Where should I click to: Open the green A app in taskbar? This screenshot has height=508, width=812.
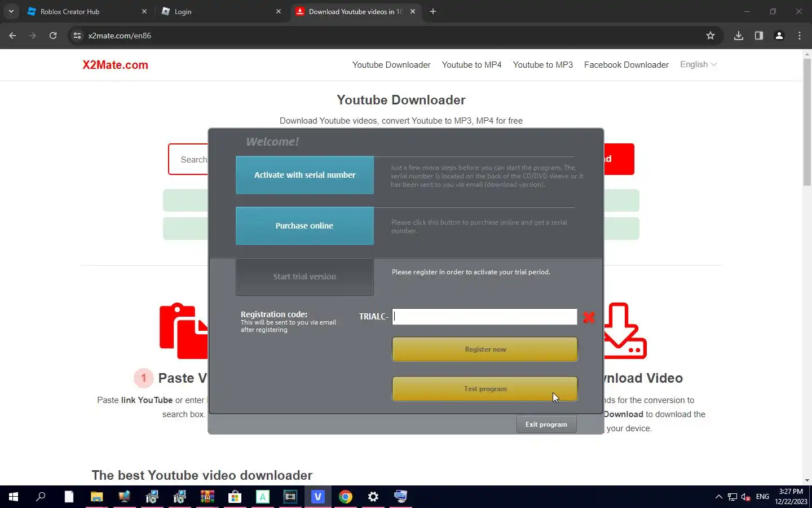[x=262, y=497]
